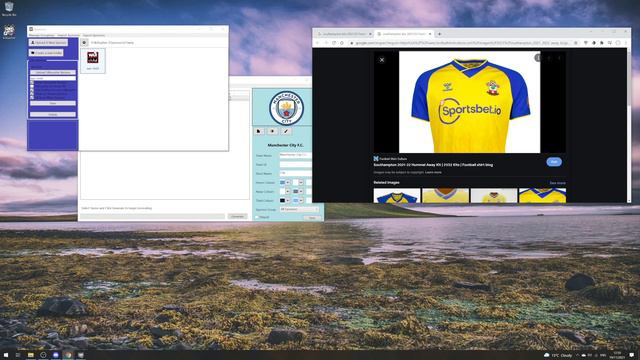
Task: Go back in the Chrome browser
Action: coord(318,43)
